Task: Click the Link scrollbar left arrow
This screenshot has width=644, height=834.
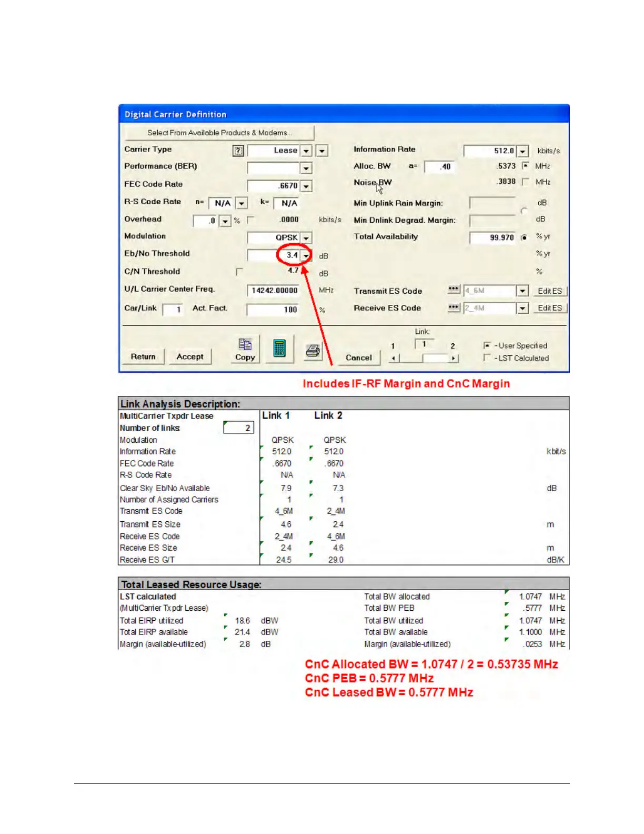Action: tap(394, 358)
